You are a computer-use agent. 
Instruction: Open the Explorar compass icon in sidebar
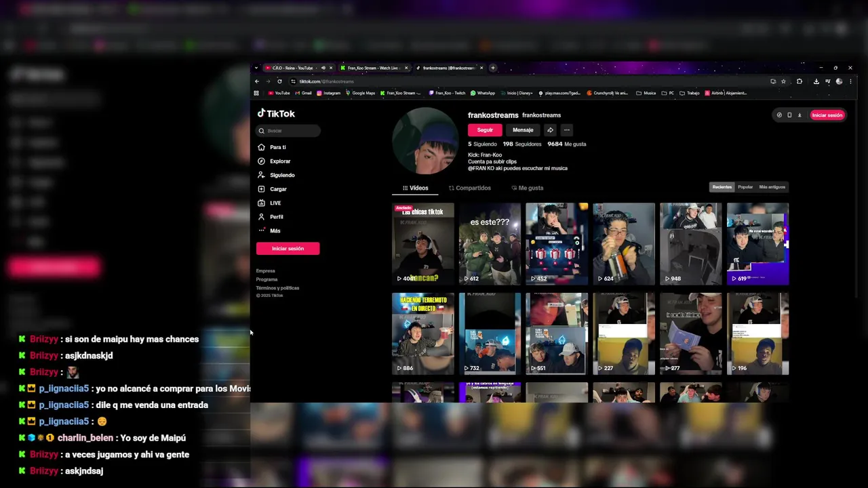(x=261, y=161)
